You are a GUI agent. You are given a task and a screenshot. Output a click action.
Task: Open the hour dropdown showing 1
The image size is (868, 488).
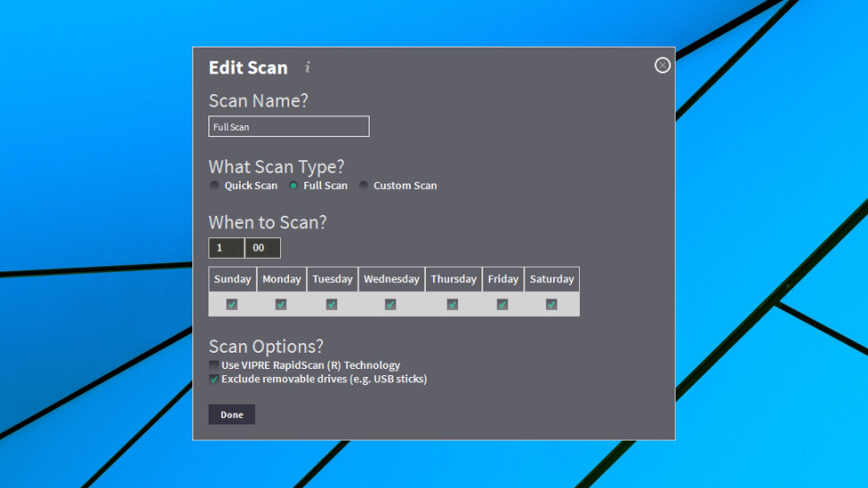[x=226, y=248]
